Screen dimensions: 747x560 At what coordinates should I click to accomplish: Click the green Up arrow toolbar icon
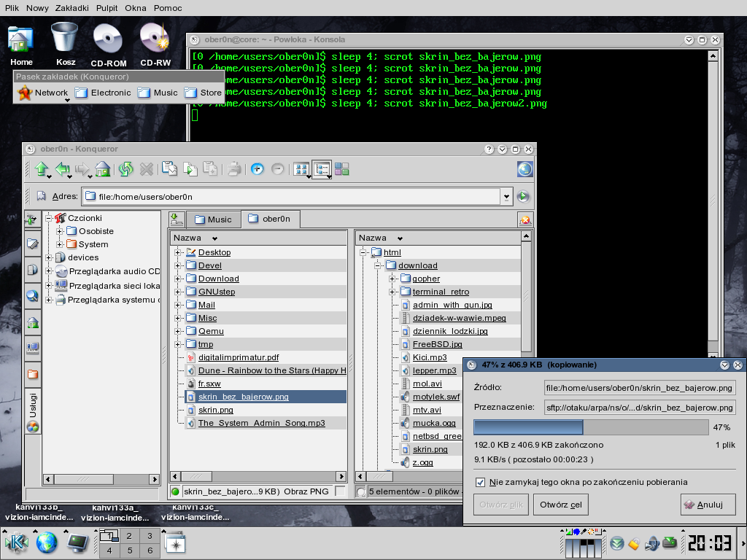pyautogui.click(x=42, y=169)
